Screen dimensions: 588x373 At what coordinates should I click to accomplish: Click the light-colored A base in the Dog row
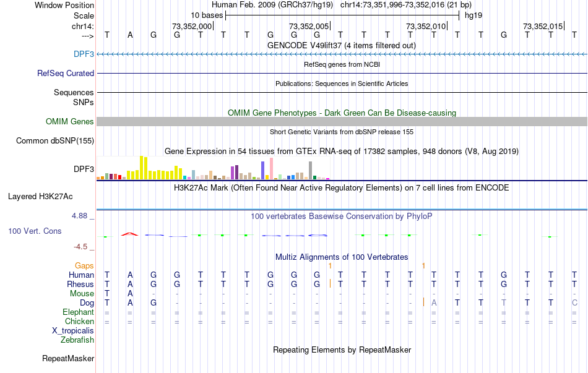click(434, 303)
